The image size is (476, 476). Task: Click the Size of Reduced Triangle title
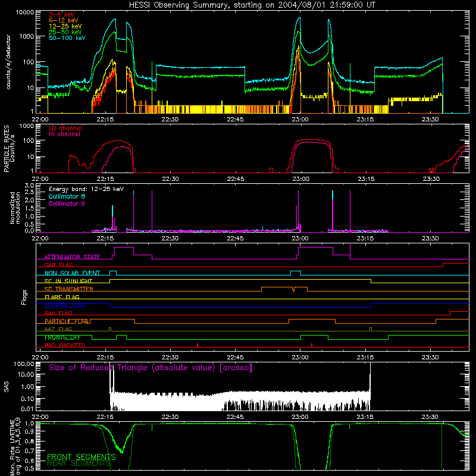tap(151, 368)
